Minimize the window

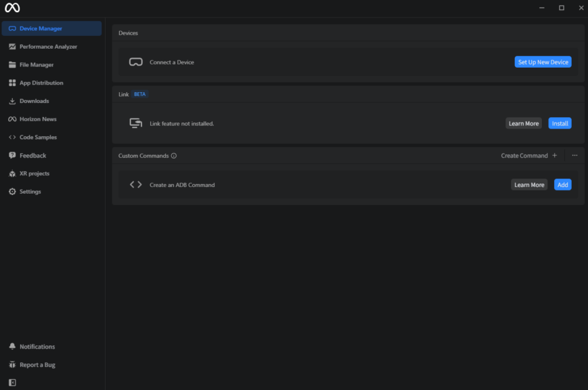click(541, 8)
